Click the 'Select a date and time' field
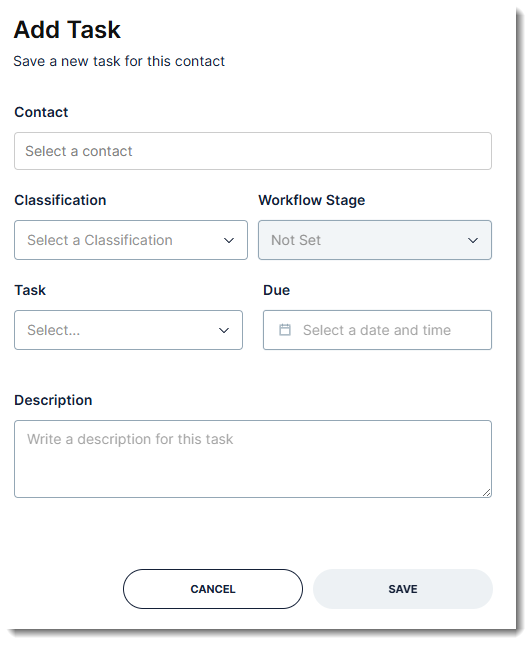The height and width of the screenshot is (645, 532). 377,330
